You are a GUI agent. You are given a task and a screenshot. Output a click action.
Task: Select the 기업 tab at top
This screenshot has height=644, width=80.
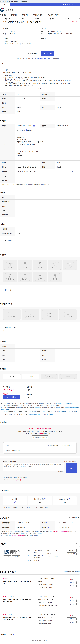pos(15,4)
